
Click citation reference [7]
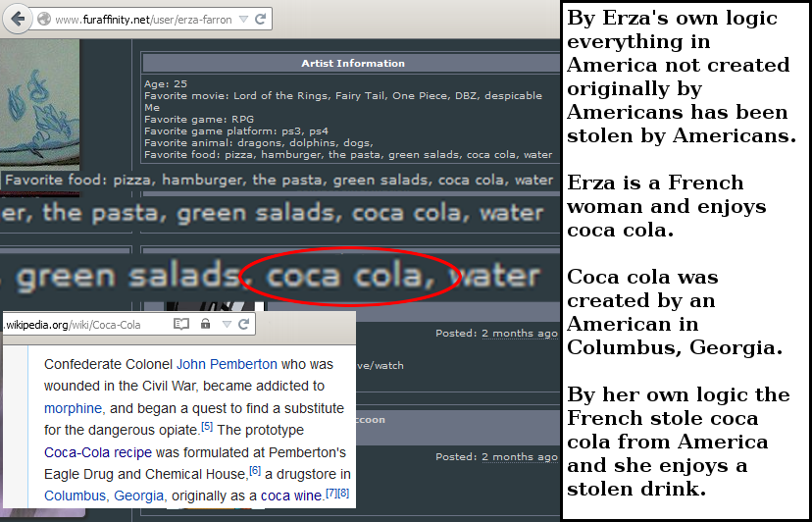pos(331,493)
